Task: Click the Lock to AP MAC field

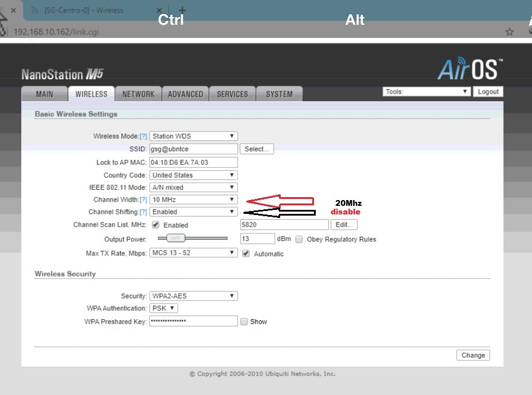Action: 193,162
